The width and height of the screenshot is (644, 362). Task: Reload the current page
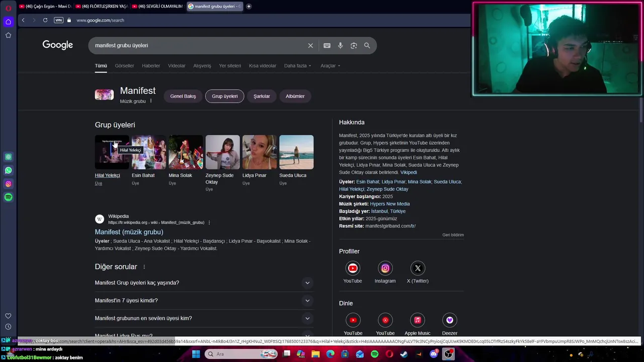(45, 20)
